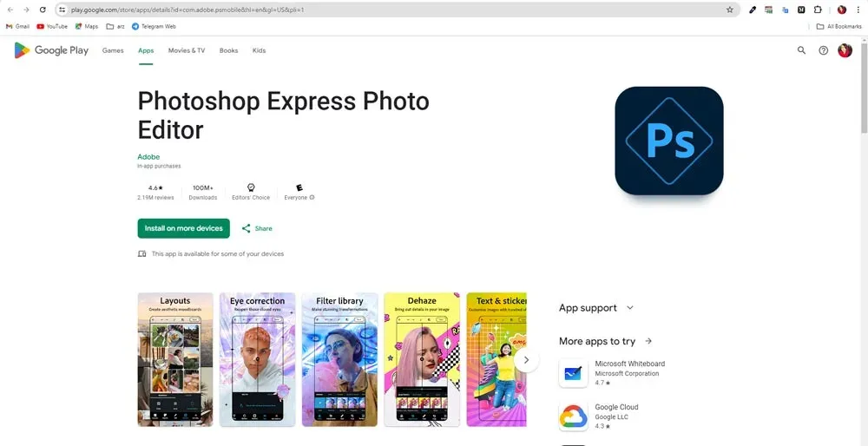Screen dimensions: 868x446
Task: Click the Google Play logo
Action: [x=51, y=50]
